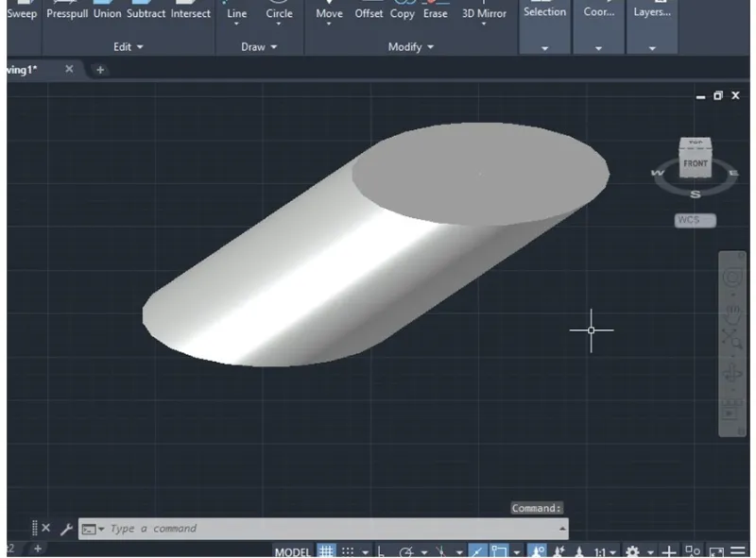This screenshot has width=756, height=558.
Task: Expand the Edit panel dropdown
Action: 128,47
